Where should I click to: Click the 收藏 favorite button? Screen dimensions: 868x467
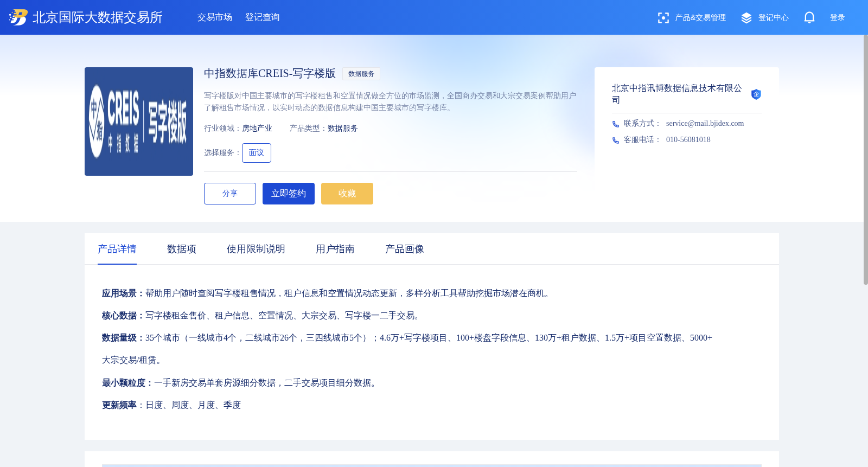coord(347,194)
